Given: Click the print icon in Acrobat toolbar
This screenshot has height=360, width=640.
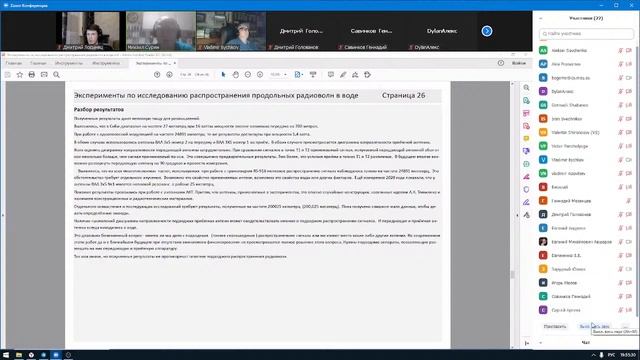Looking at the screenshot, I should click(32, 75).
